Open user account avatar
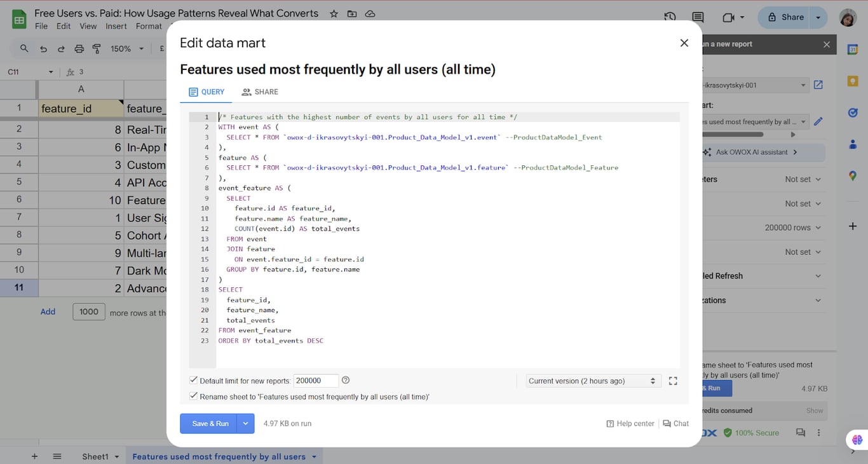 848,18
